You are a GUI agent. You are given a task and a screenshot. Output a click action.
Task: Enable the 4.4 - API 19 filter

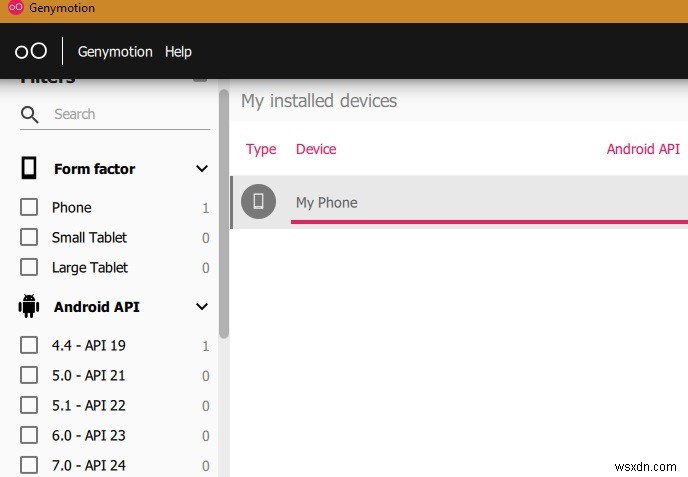tap(29, 345)
